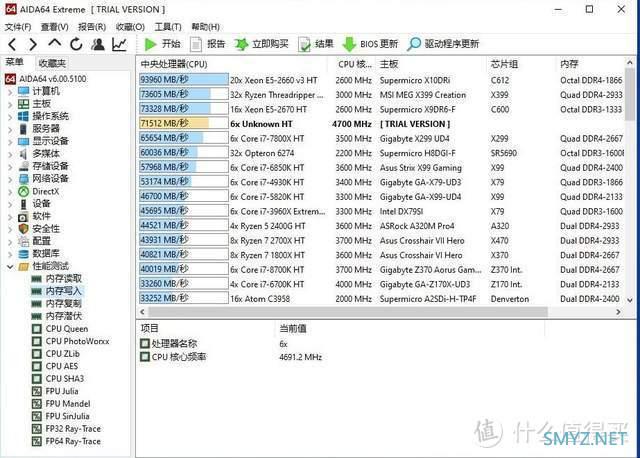Viewport: 640px width, 458px height.
Task: Select the 主板 motherboard icon in tree
Action: coord(24,104)
